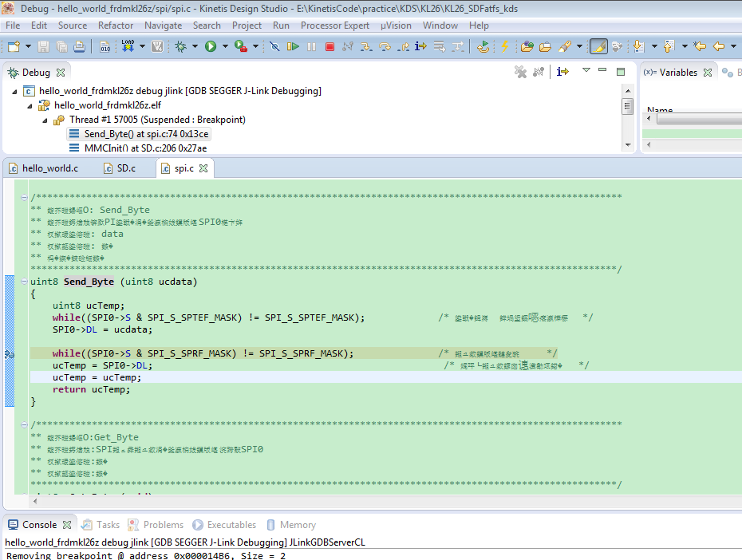This screenshot has height=560, width=742.
Task: Toggle Skip All Breakpoints
Action: point(274,46)
